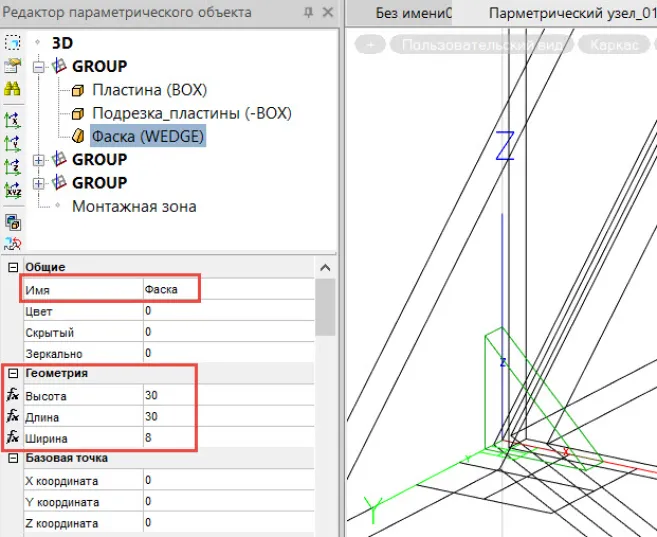This screenshot has width=657, height=537.
Task: Select the Z axis orientation icon
Action: [x=13, y=166]
